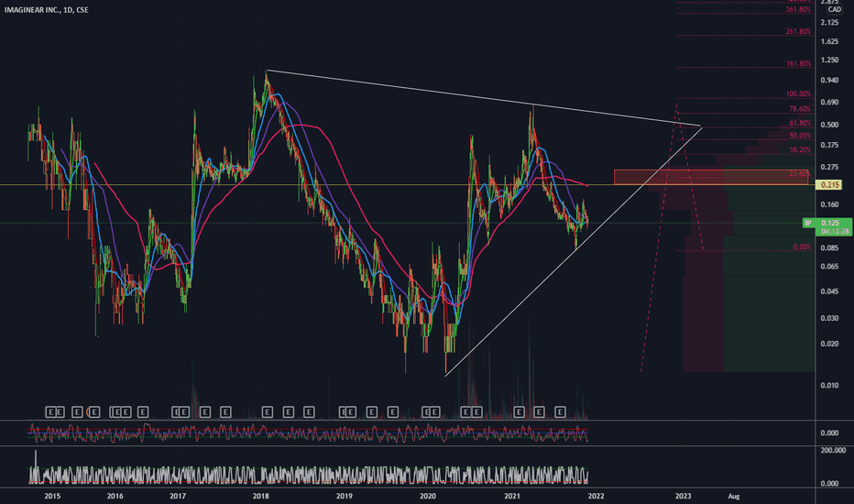Click the 0.160 price axis value
854x504 pixels.
(x=829, y=205)
